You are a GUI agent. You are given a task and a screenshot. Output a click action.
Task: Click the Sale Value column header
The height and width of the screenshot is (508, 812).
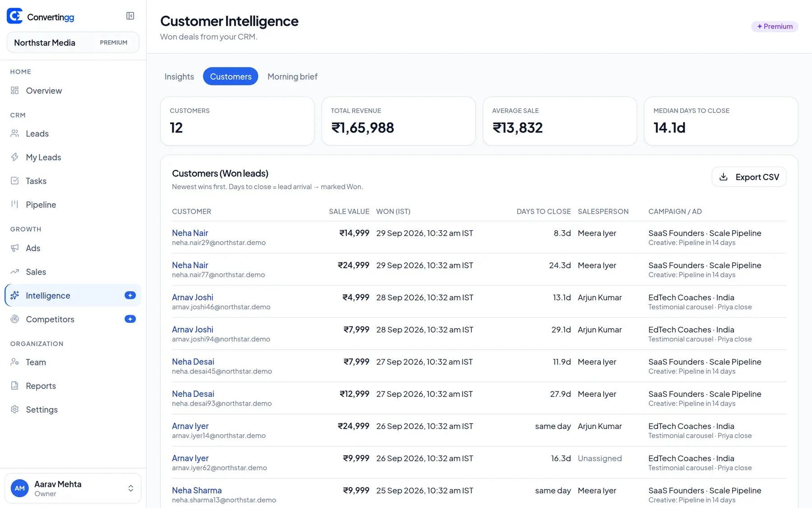pos(349,211)
